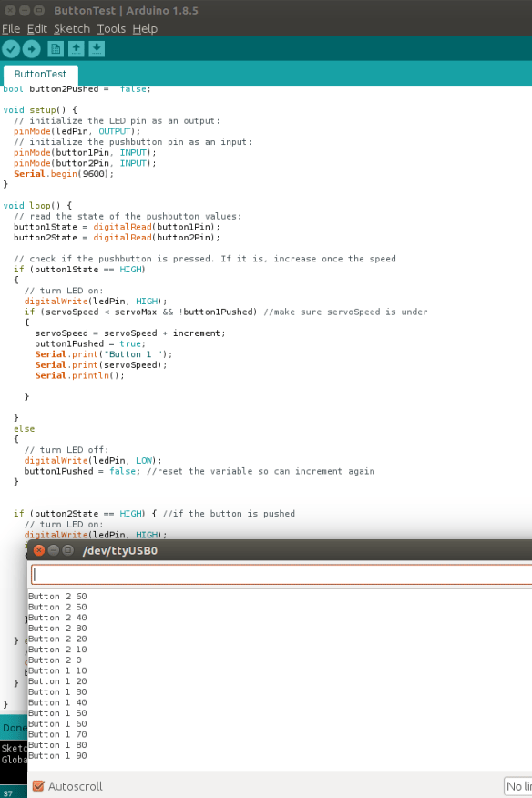Close the Arduino ButtonTest window
This screenshot has height=798, width=532.
pyautogui.click(x=10, y=10)
